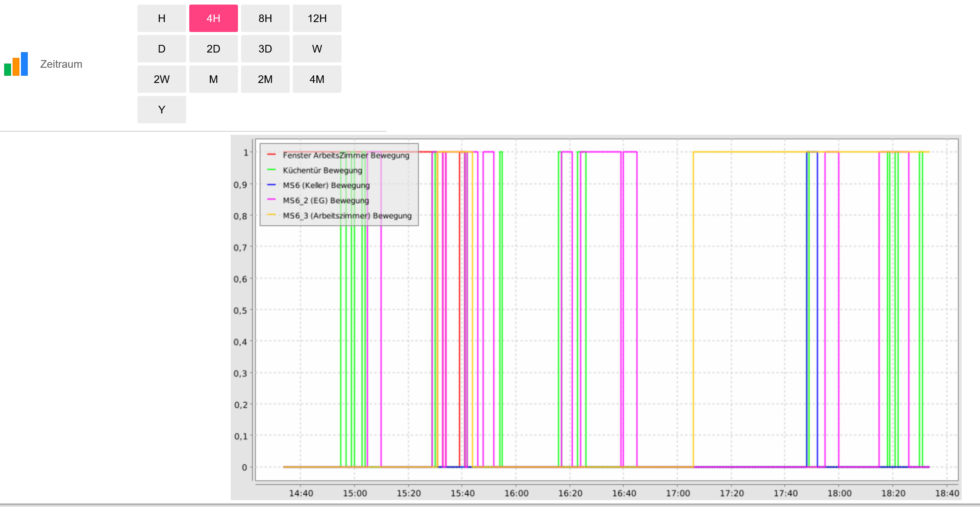
Task: Select the 2M time range
Action: click(265, 79)
